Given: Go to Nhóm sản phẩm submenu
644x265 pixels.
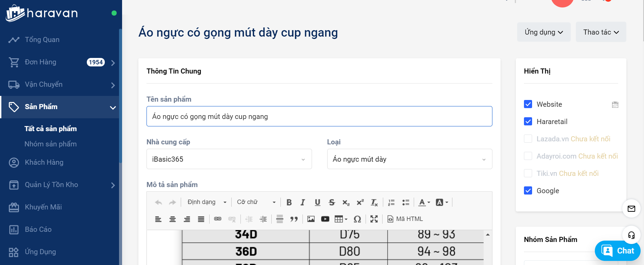Looking at the screenshot, I should (51, 144).
